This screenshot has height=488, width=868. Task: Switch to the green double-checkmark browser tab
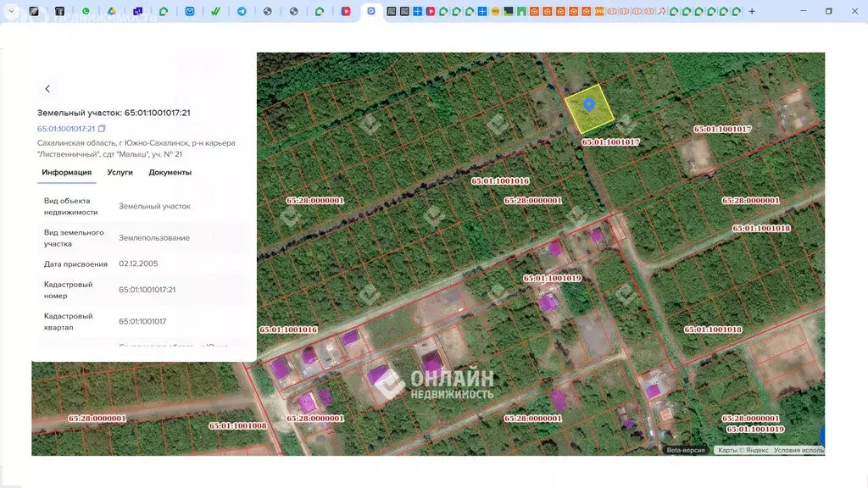[216, 11]
